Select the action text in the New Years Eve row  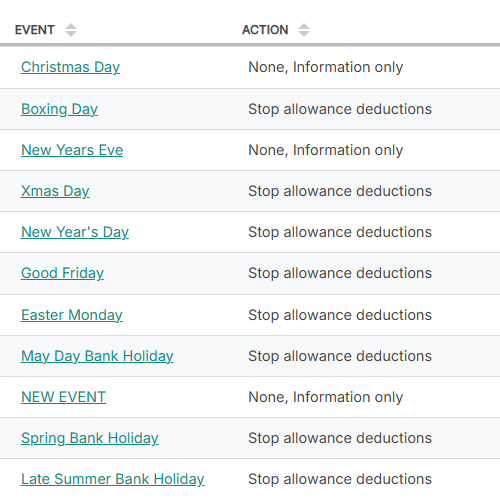pos(326,150)
